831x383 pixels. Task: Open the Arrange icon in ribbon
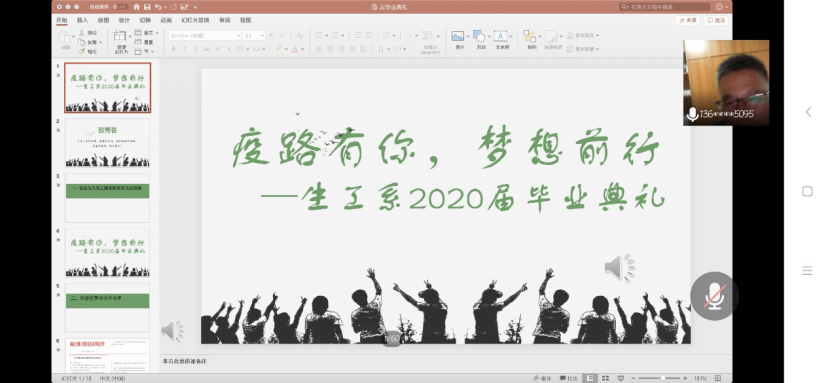click(x=530, y=36)
